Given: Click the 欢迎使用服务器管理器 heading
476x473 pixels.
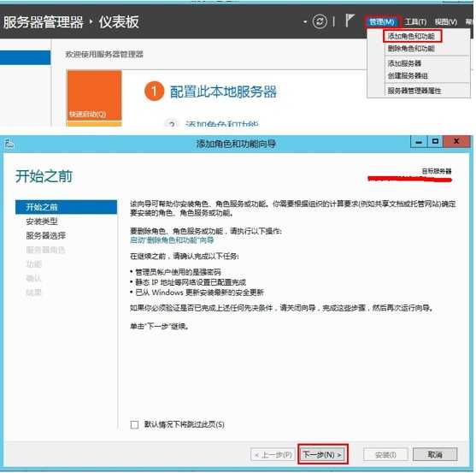Looking at the screenshot, I should point(104,55).
